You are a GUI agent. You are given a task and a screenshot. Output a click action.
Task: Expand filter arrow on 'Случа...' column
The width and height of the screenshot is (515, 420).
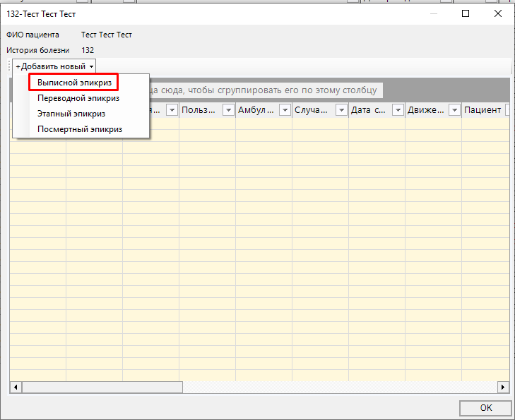(x=341, y=110)
